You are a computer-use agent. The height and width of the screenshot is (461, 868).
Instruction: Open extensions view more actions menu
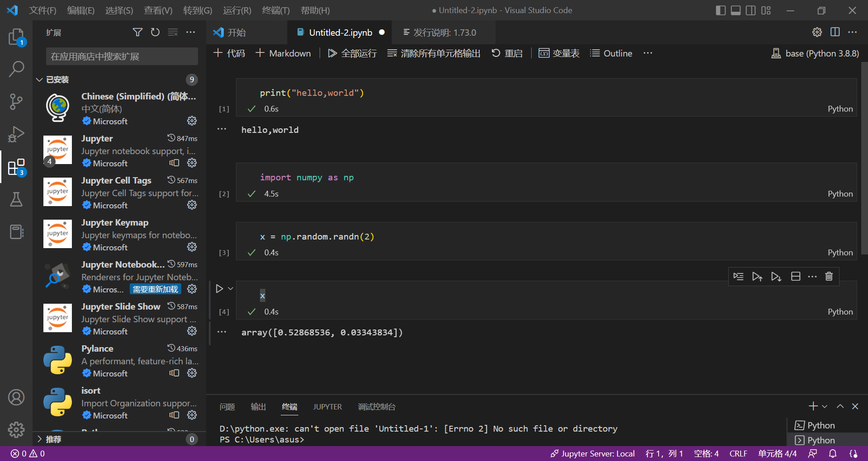click(x=190, y=32)
